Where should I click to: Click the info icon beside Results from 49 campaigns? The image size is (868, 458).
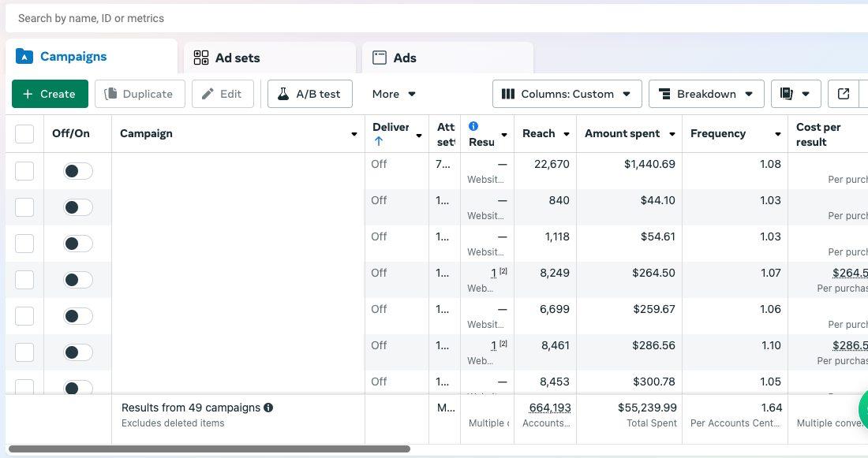click(268, 408)
